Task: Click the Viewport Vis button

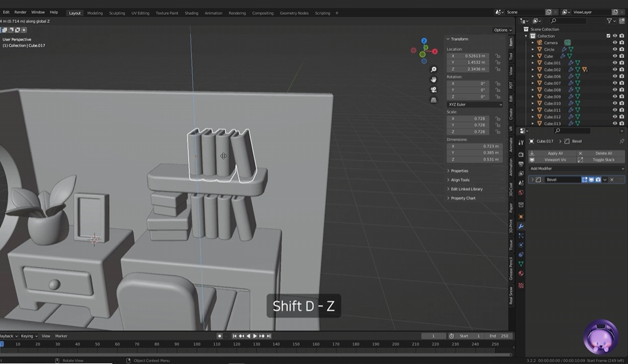Action: tap(552, 159)
